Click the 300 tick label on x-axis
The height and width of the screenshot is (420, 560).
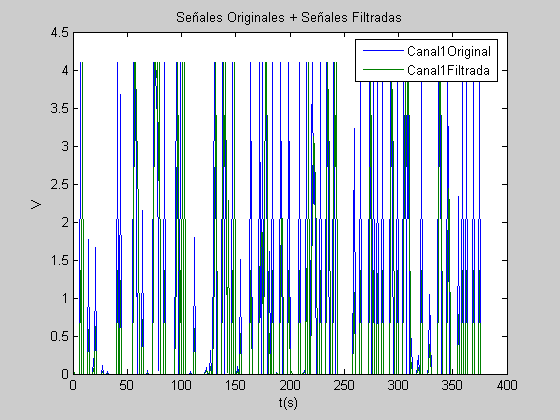[398, 385]
